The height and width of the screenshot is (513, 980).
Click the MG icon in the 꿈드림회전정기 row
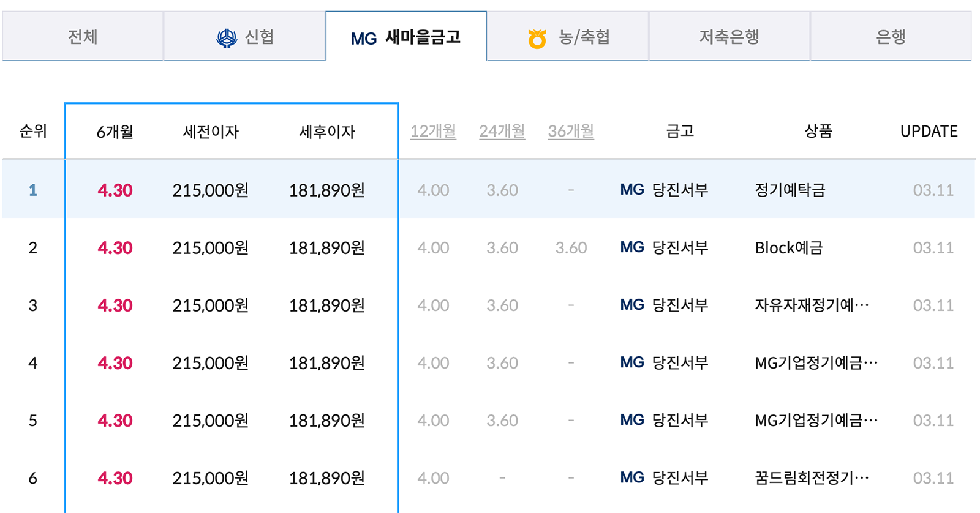[x=632, y=477]
